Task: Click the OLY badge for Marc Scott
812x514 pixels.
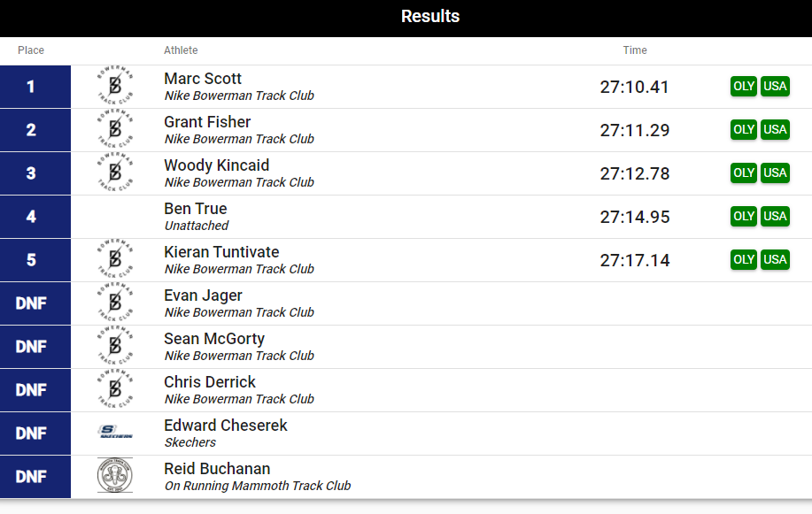Action: [744, 86]
